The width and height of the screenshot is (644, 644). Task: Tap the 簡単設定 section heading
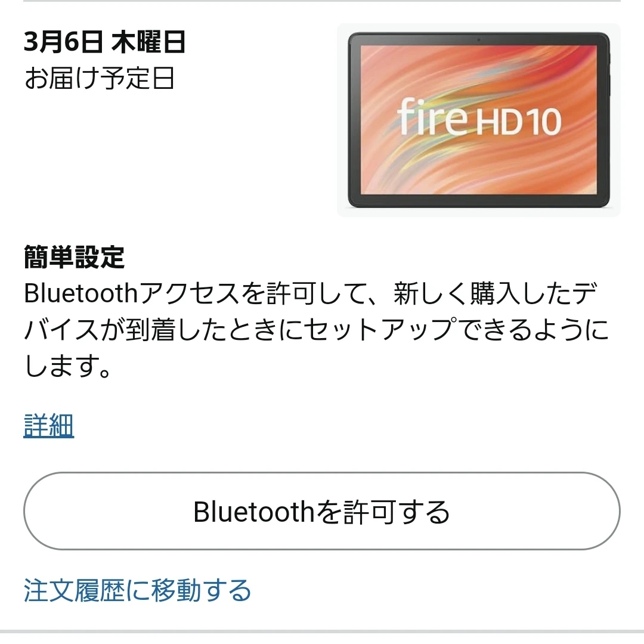point(75,257)
